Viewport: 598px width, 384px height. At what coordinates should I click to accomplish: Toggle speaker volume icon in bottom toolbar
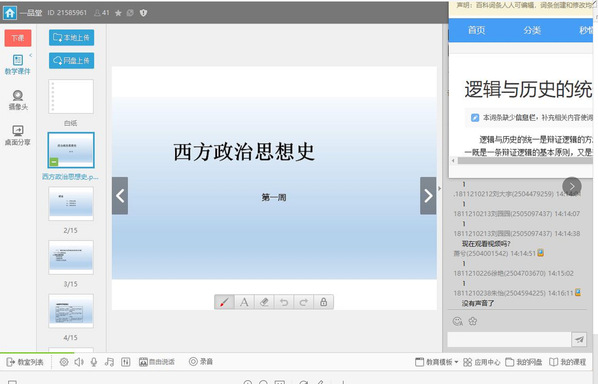click(79, 362)
